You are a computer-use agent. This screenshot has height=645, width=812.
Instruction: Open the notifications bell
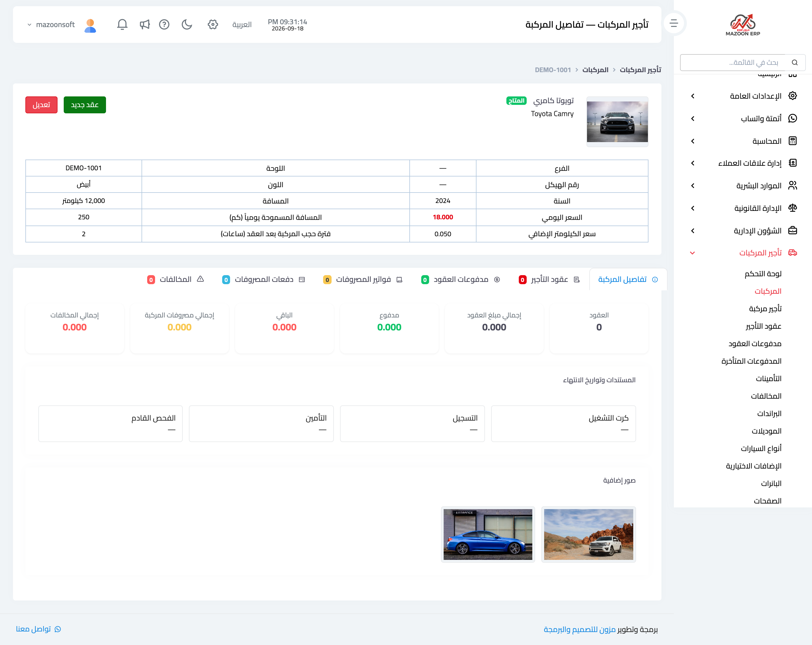tap(122, 25)
